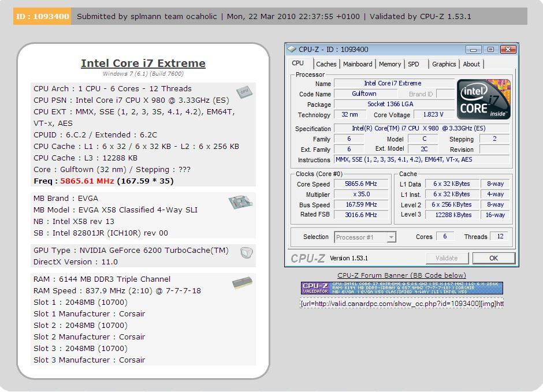Switch to the CPU tab
Screen dimensions: 543x392
[298, 64]
